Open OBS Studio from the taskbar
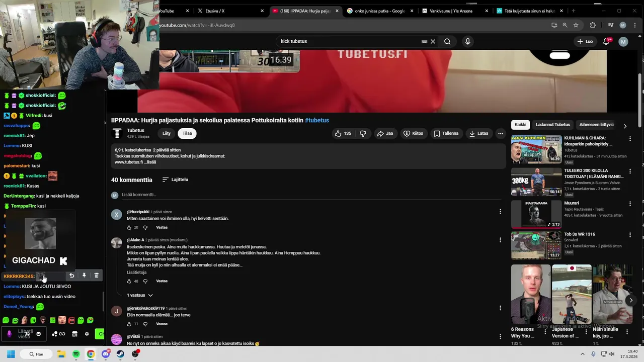 click(x=135, y=354)
